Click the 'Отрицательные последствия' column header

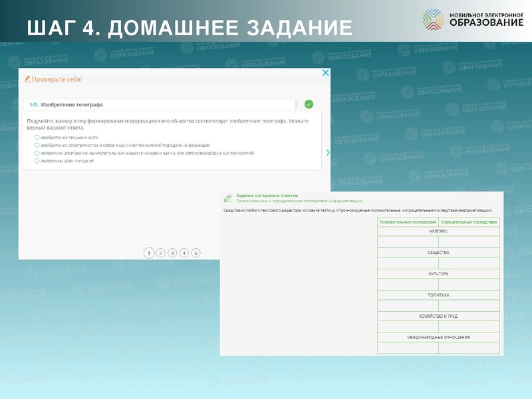(x=469, y=222)
